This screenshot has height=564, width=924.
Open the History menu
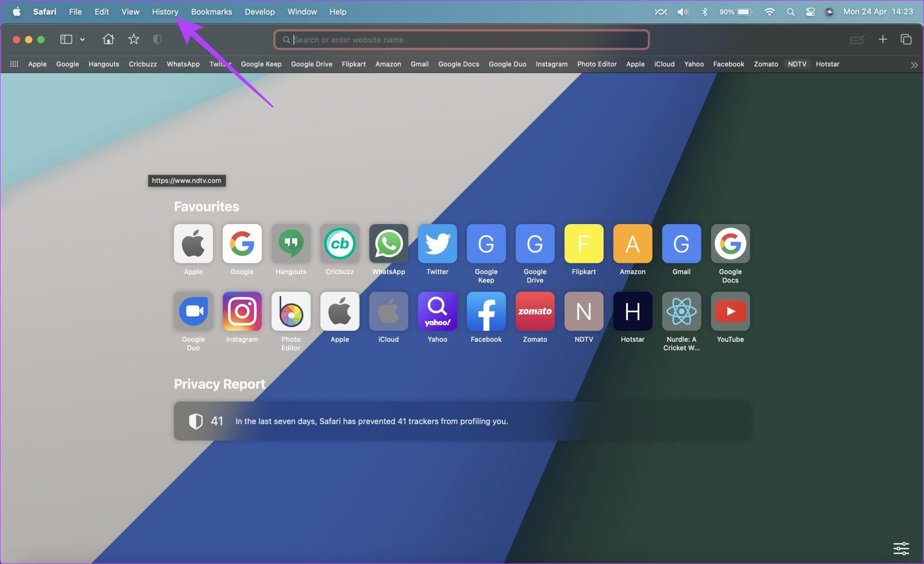(165, 12)
